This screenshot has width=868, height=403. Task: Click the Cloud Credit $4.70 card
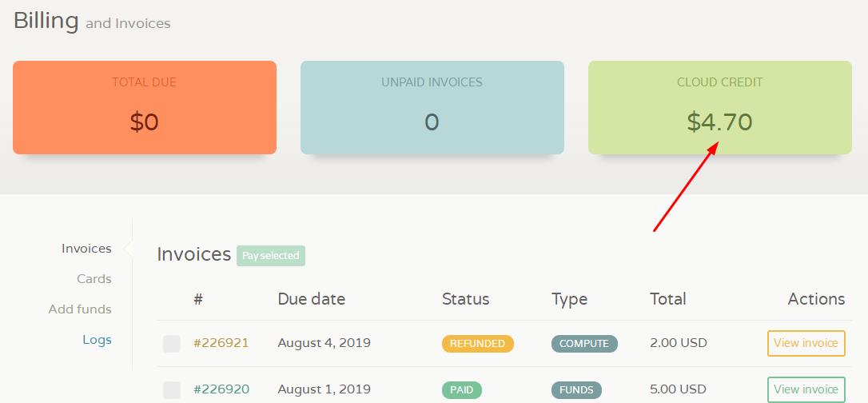point(719,107)
